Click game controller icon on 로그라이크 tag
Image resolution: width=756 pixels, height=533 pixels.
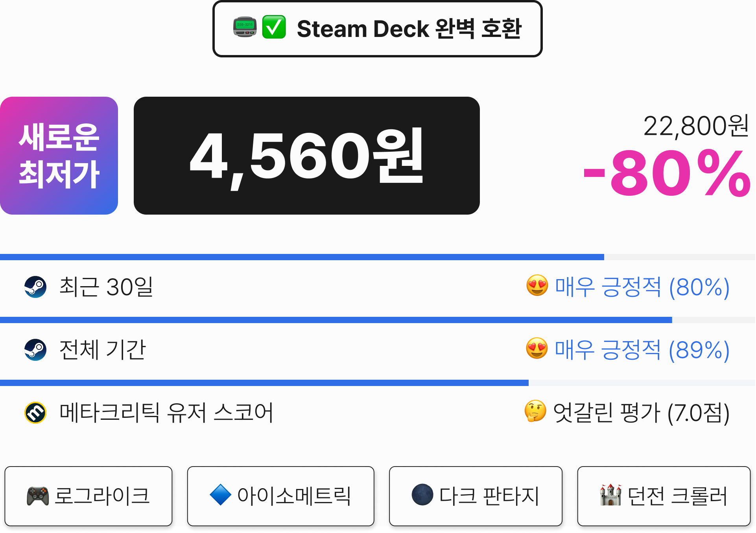click(x=38, y=496)
